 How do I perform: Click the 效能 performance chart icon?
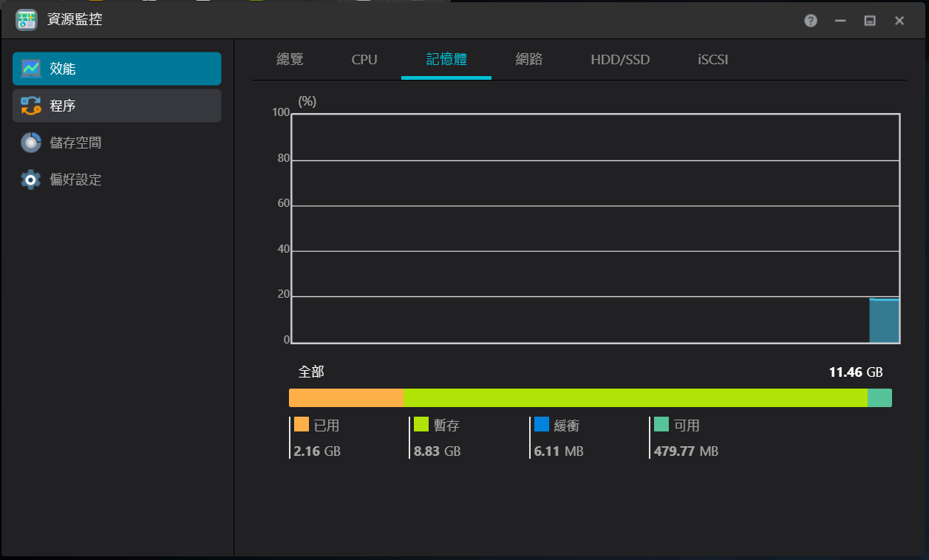click(31, 69)
